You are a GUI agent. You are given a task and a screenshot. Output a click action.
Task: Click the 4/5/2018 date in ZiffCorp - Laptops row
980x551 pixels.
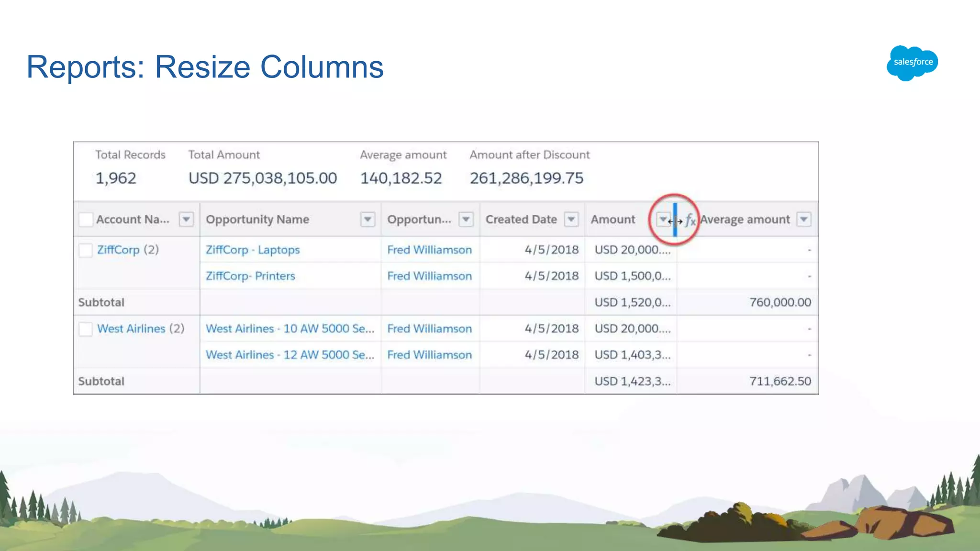(x=551, y=250)
